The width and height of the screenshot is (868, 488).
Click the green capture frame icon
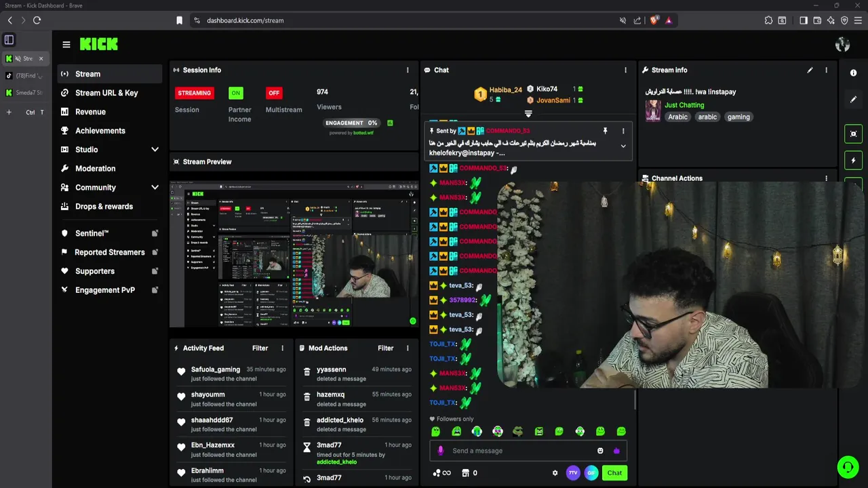[854, 134]
